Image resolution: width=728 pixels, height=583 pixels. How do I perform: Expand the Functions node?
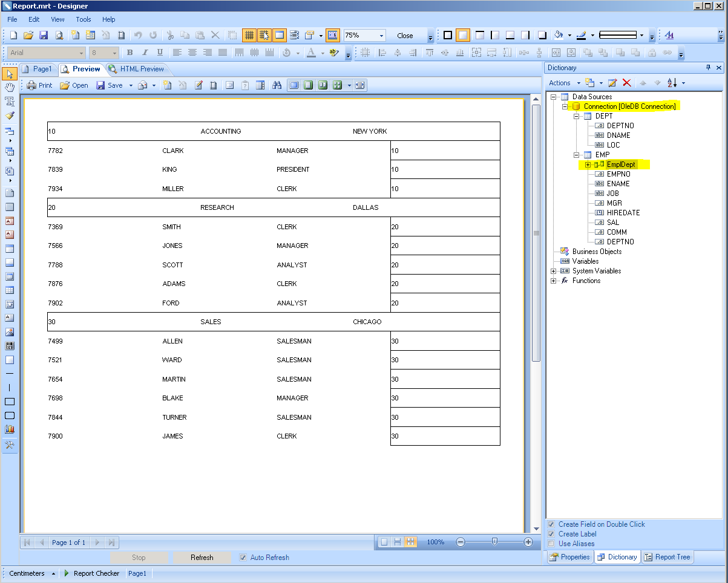tap(553, 281)
